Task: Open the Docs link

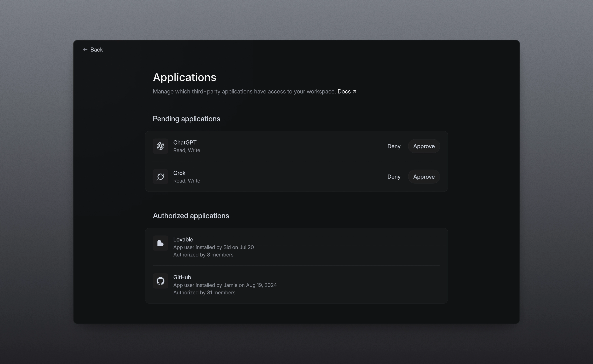Action: (x=347, y=91)
